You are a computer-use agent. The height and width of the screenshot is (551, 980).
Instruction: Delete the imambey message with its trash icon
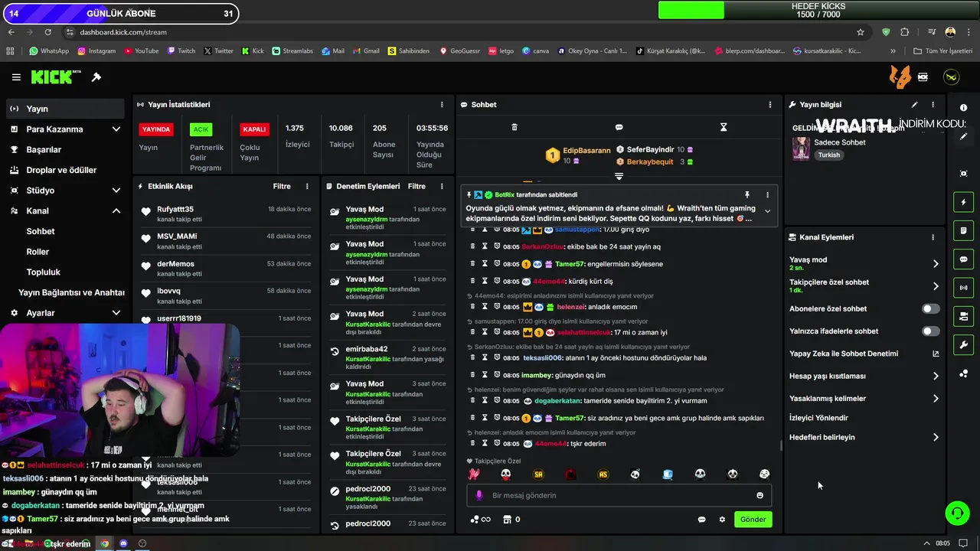(472, 375)
